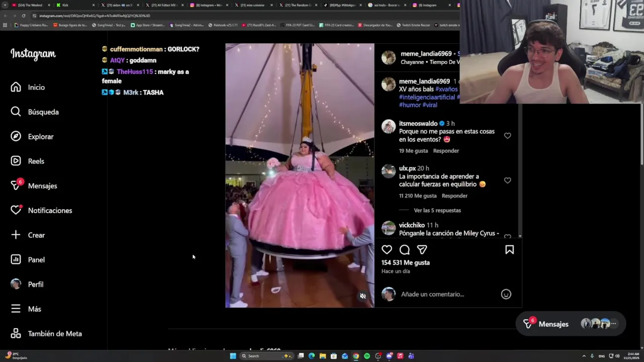Image resolution: width=644 pixels, height=362 pixels.
Task: Open the Panel dashboard
Action: [x=28, y=260]
